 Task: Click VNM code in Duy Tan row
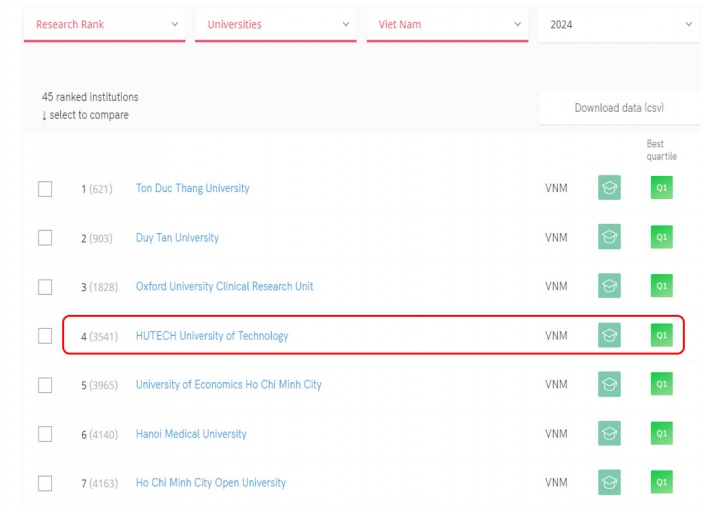pyautogui.click(x=556, y=237)
